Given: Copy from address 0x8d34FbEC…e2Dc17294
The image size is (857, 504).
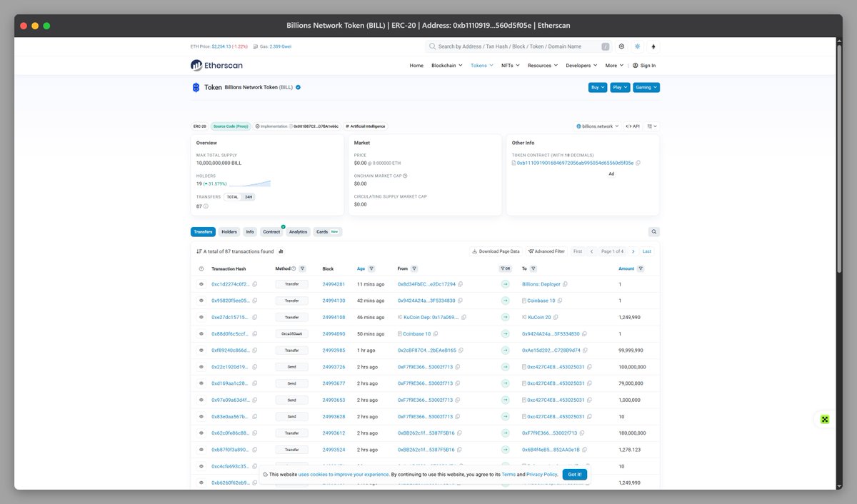Looking at the screenshot, I should pos(460,284).
